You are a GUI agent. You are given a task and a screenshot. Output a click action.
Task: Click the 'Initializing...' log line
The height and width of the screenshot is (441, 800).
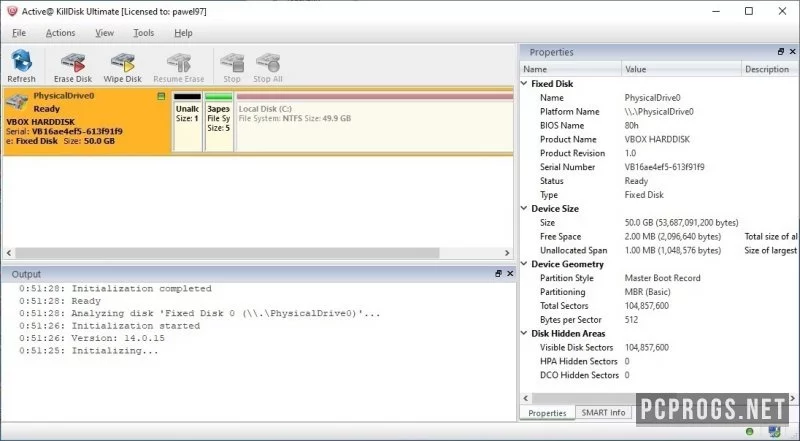click(x=89, y=351)
